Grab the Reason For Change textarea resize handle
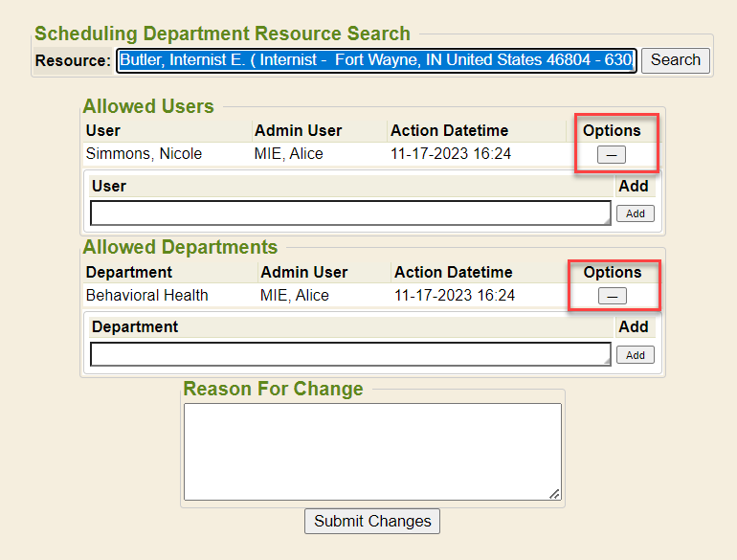This screenshot has width=737, height=560. pos(555,494)
